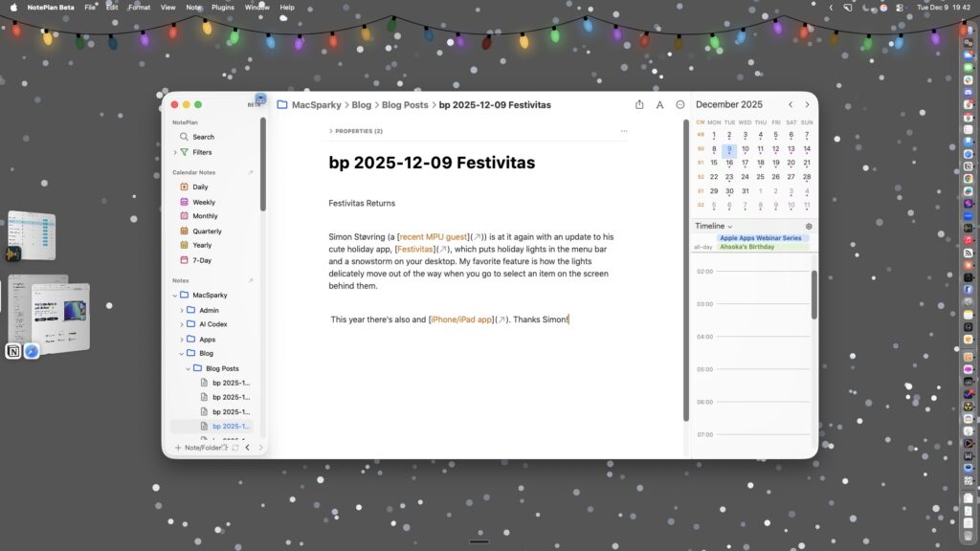Open the font style 'A' options
The height and width of the screenshot is (551, 980).
pos(659,105)
